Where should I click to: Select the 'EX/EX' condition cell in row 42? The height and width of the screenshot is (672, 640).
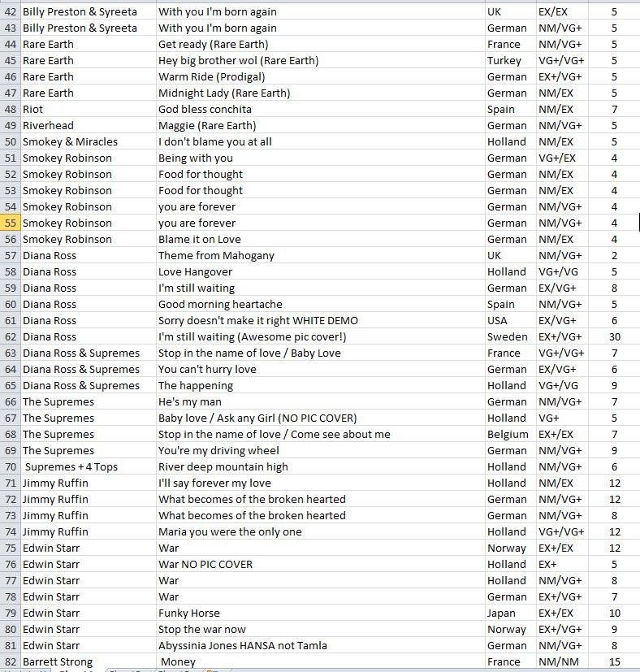(x=563, y=11)
